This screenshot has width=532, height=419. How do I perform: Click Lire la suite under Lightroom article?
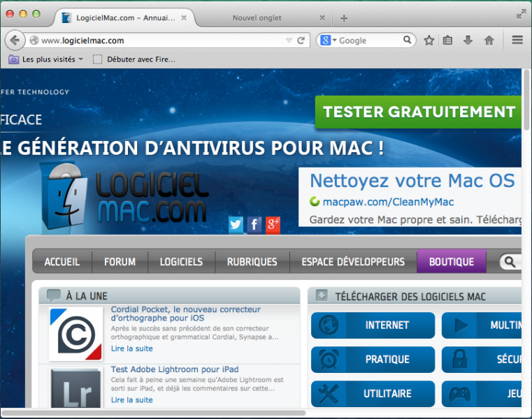tap(131, 400)
